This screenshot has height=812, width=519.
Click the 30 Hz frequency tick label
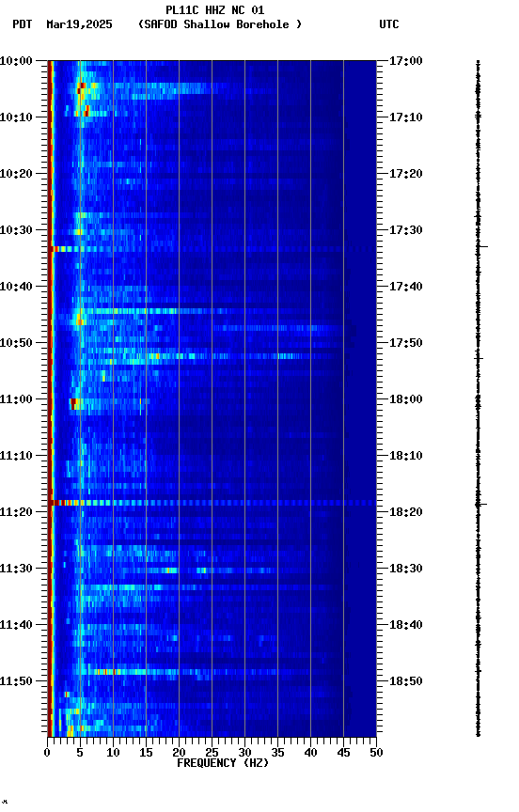tap(244, 753)
